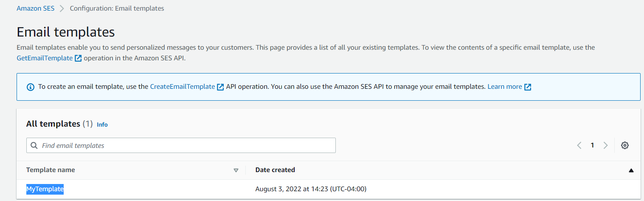Click the external-link icon beside CreateEmailTemplate
This screenshot has height=201, width=644.
pyautogui.click(x=220, y=87)
